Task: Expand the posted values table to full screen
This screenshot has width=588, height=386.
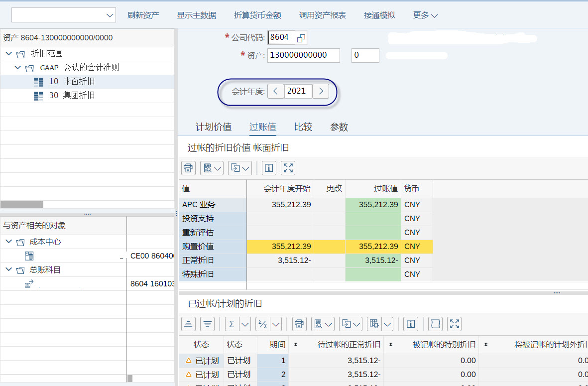Action: click(x=288, y=168)
